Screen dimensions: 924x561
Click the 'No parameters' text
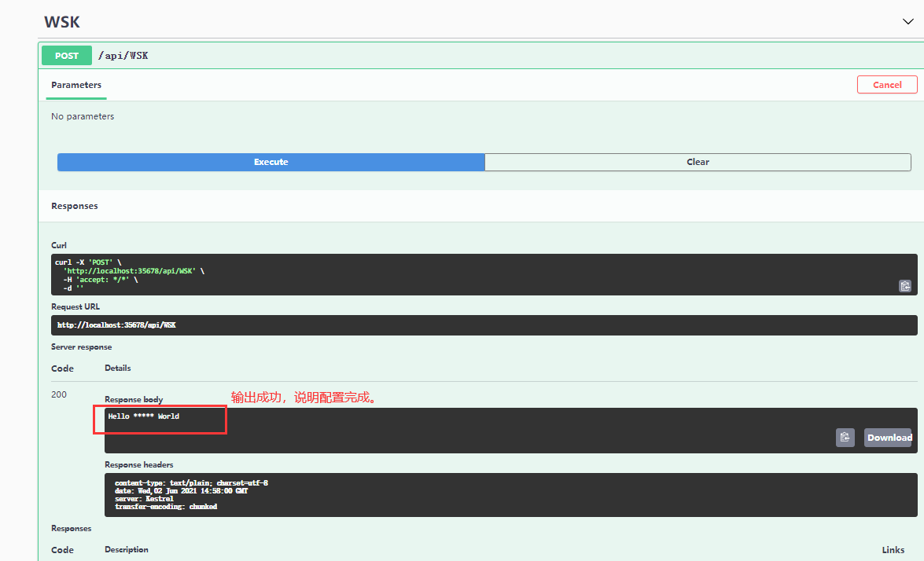tap(83, 116)
